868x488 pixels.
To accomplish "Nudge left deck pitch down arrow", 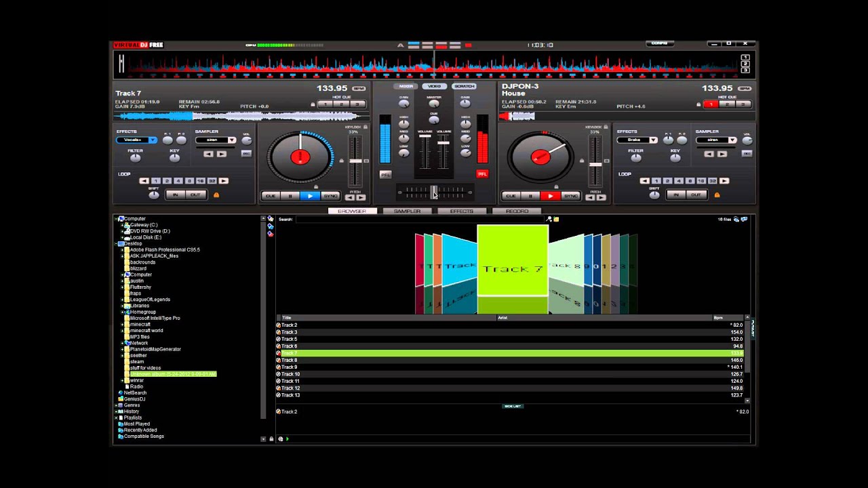I will (x=351, y=198).
